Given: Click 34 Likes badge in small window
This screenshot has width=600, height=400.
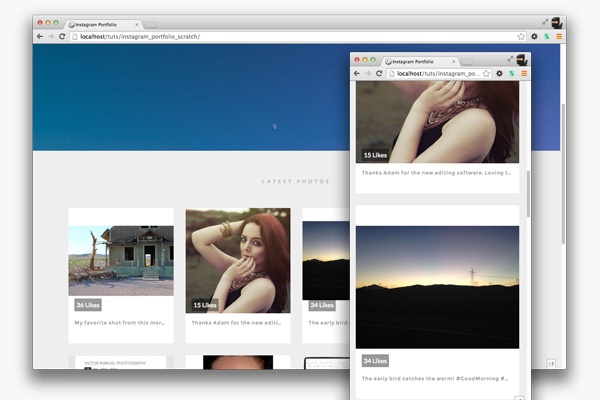Looking at the screenshot, I should [375, 361].
